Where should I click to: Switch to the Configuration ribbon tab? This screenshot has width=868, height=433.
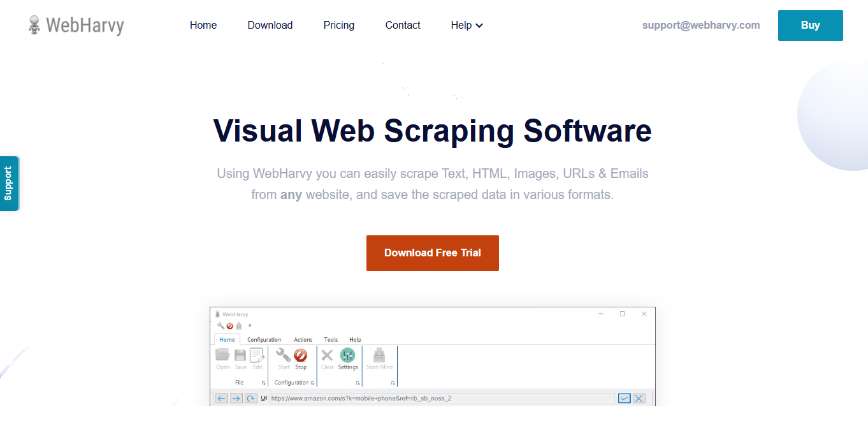pos(264,340)
